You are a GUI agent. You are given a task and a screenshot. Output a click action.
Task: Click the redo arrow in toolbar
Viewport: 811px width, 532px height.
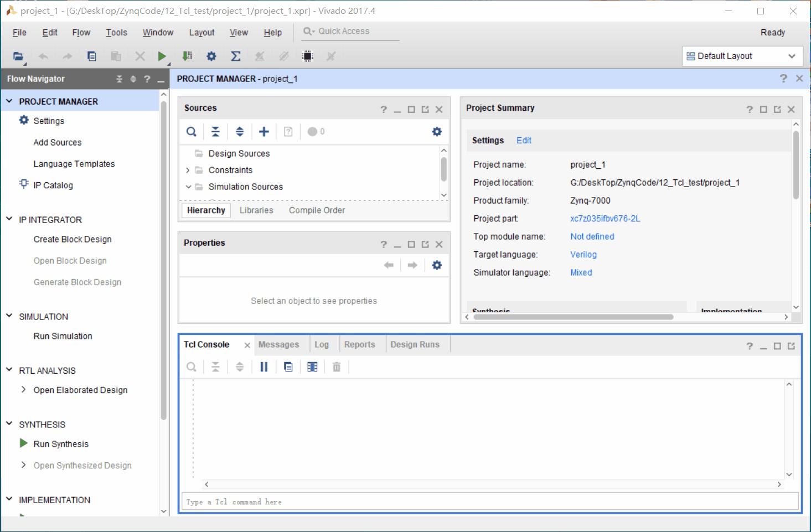(67, 56)
